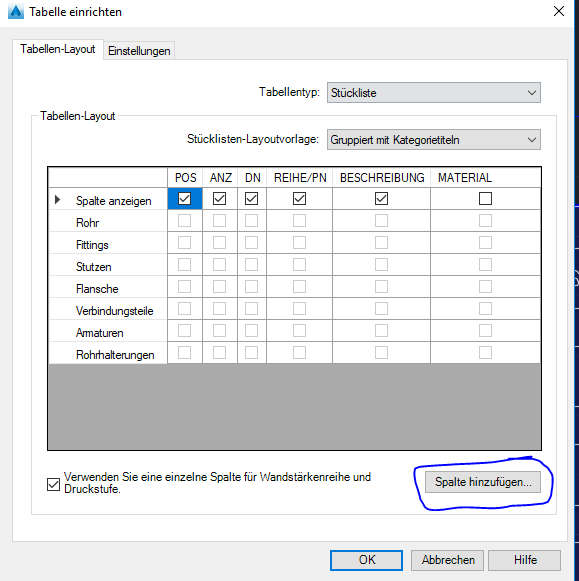Viewport: 579px width, 581px height.
Task: Open the Stücklisten-Layoutvorlage dropdown
Action: coord(433,140)
